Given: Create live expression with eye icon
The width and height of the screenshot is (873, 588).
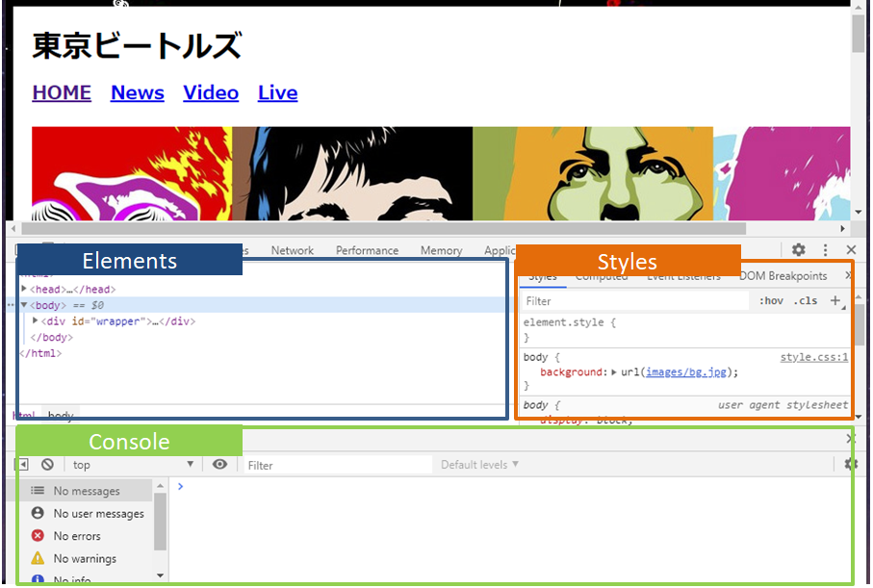Looking at the screenshot, I should point(219,464).
